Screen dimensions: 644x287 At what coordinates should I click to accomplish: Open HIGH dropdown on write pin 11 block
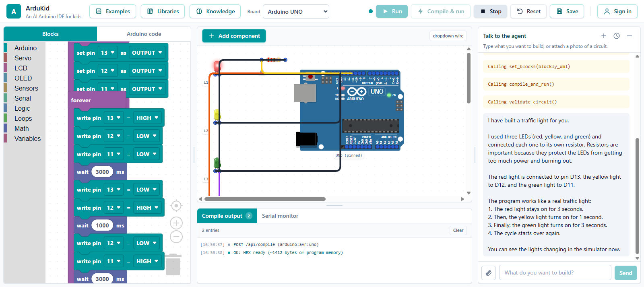coord(147,261)
